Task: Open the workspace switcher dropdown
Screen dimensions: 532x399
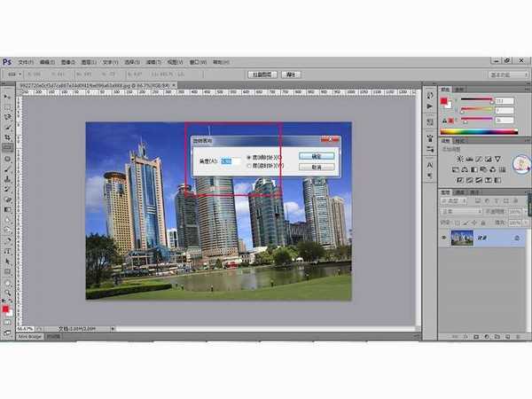Action: (510, 74)
